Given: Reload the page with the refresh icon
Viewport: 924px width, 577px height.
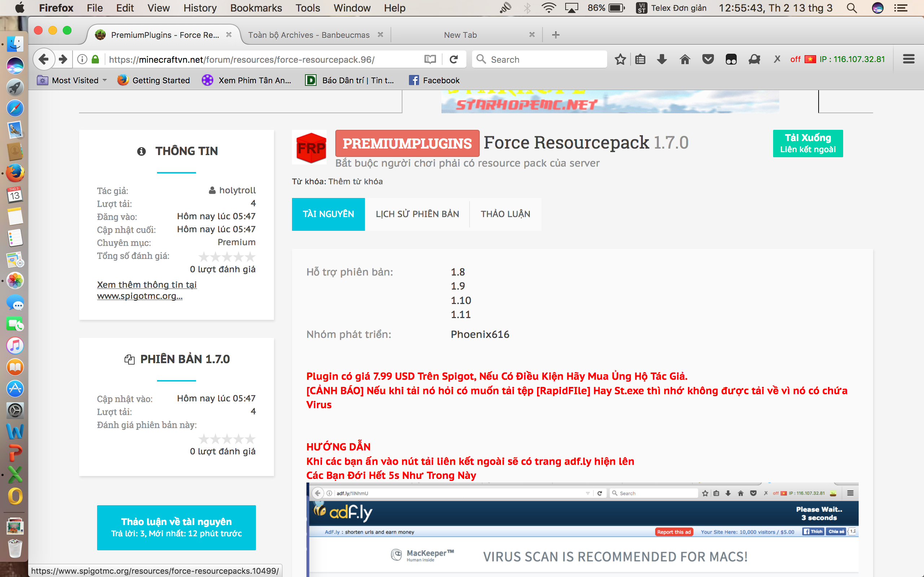Looking at the screenshot, I should pyautogui.click(x=454, y=60).
